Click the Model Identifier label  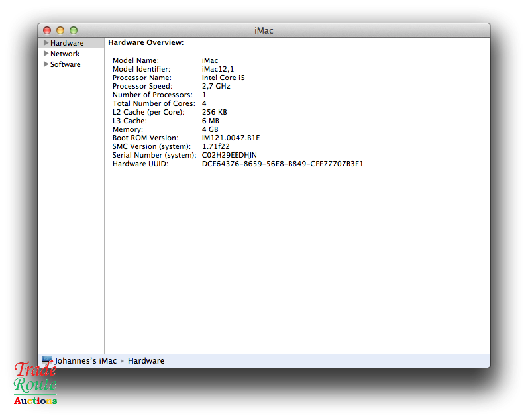tap(141, 69)
